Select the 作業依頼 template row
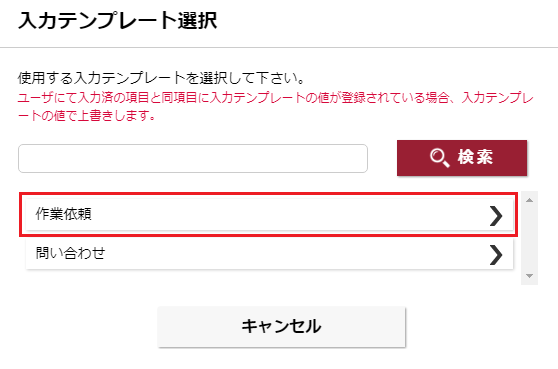 click(269, 215)
